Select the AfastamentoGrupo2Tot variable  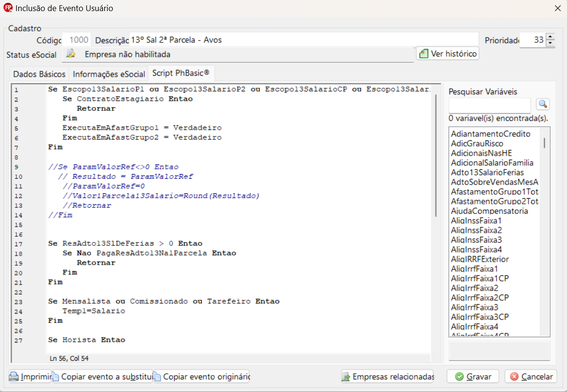[494, 201]
